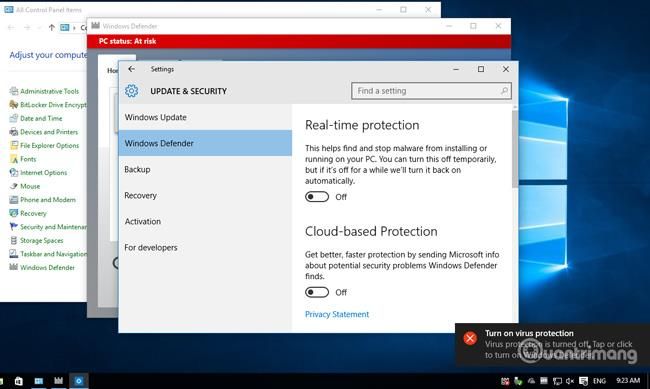
Task: Open the For developers section
Action: pyautogui.click(x=205, y=248)
